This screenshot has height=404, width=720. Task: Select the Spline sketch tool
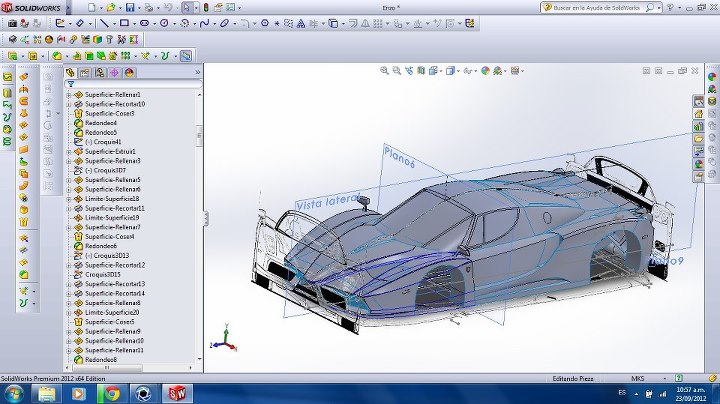click(x=204, y=23)
